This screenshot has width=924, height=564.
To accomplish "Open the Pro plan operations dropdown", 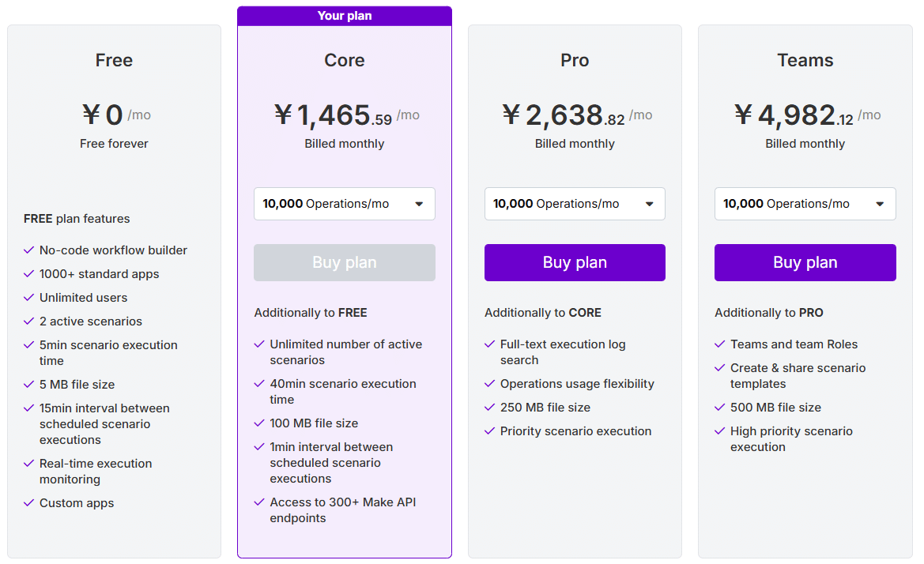I will pyautogui.click(x=575, y=204).
